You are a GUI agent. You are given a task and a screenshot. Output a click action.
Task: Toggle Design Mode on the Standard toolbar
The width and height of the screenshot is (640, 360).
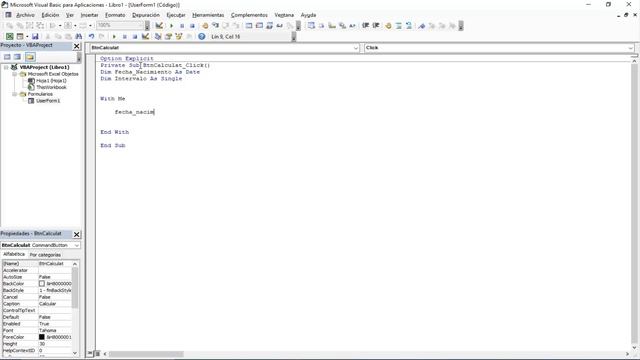click(x=145, y=36)
